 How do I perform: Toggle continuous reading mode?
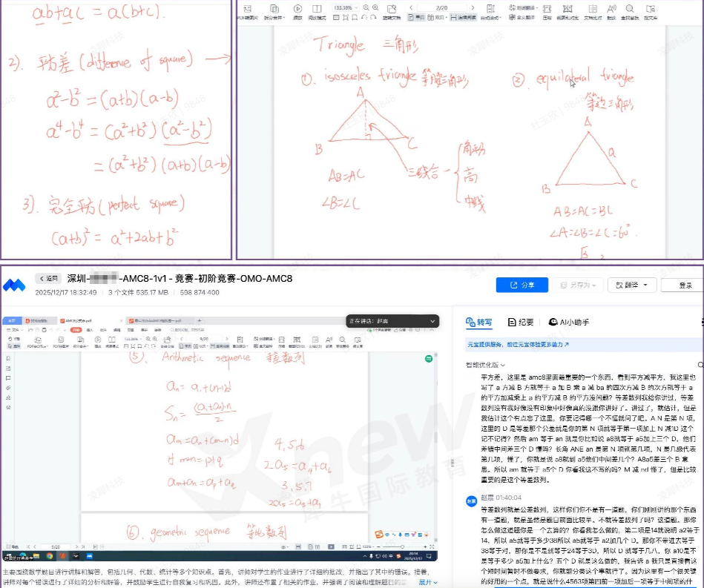(464, 18)
